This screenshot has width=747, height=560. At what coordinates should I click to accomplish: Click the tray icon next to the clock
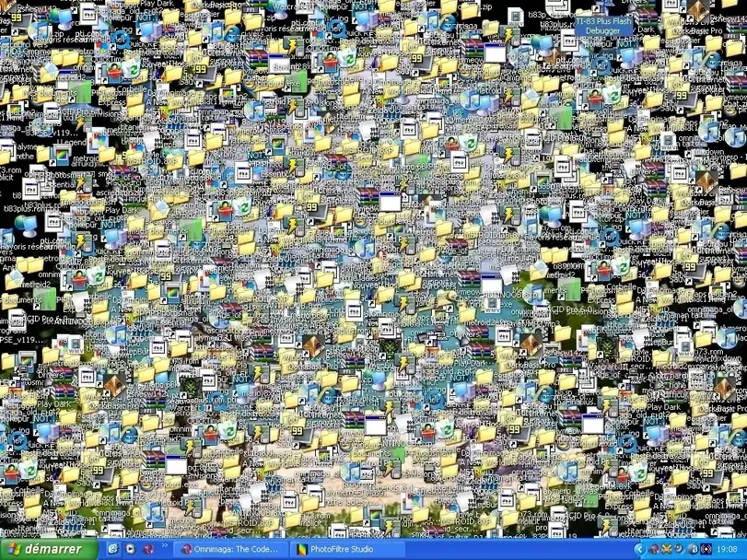click(705, 549)
